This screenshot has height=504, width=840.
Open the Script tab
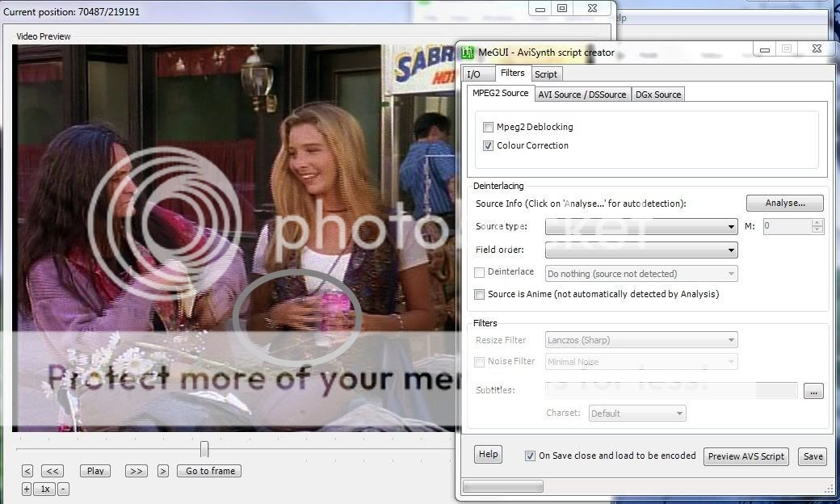(546, 74)
